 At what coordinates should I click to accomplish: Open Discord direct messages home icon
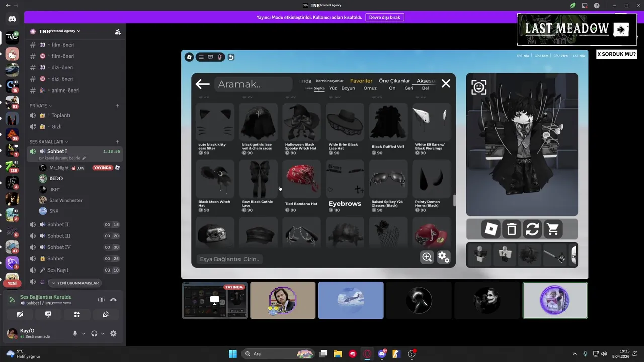pyautogui.click(x=12, y=19)
